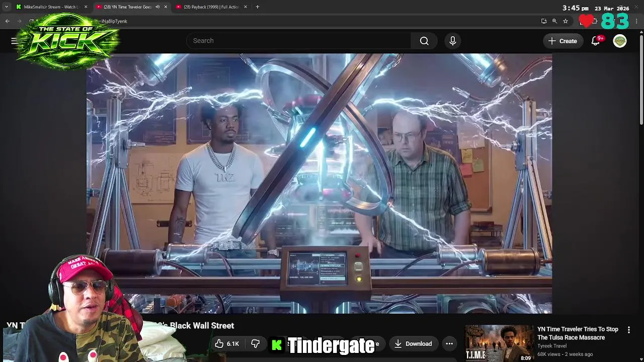Screen dimensions: 644x362
Task: Open a new browser tab
Action: point(258,7)
